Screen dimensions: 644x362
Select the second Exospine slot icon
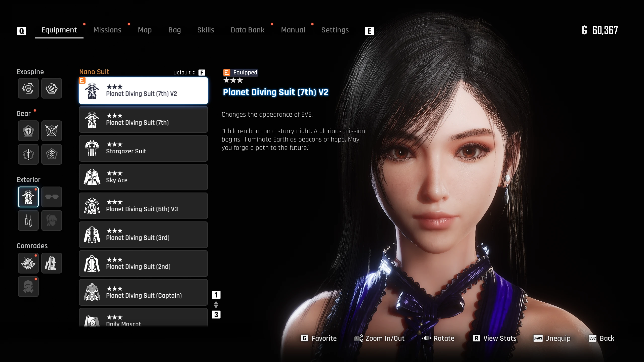pos(52,88)
